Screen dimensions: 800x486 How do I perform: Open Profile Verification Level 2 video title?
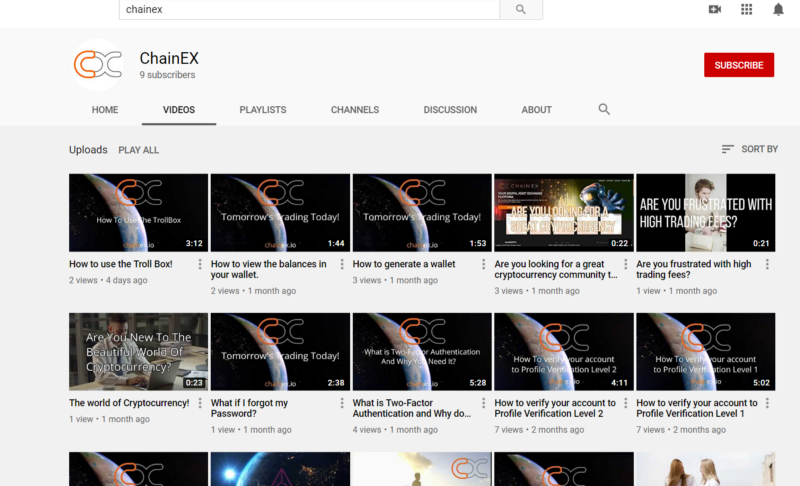click(x=555, y=408)
